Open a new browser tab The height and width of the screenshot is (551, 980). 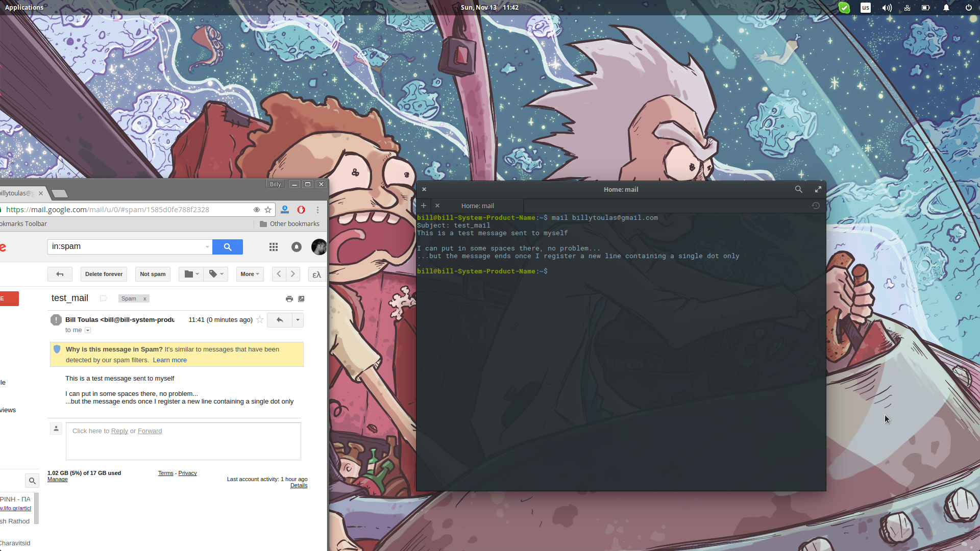coord(60,193)
